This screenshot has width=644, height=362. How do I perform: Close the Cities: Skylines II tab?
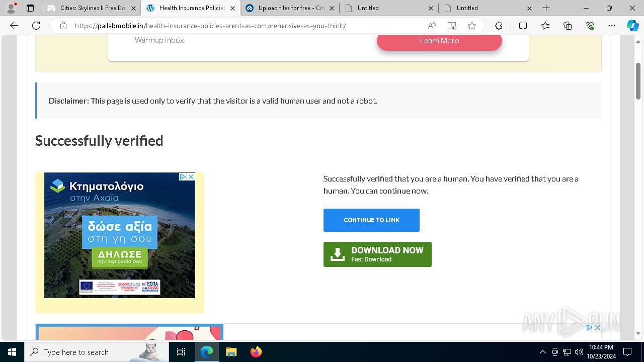[133, 8]
